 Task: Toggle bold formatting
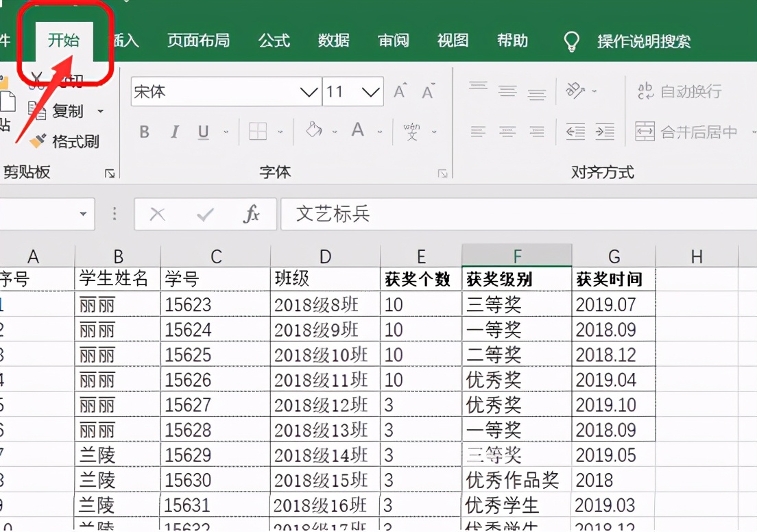[x=144, y=132]
